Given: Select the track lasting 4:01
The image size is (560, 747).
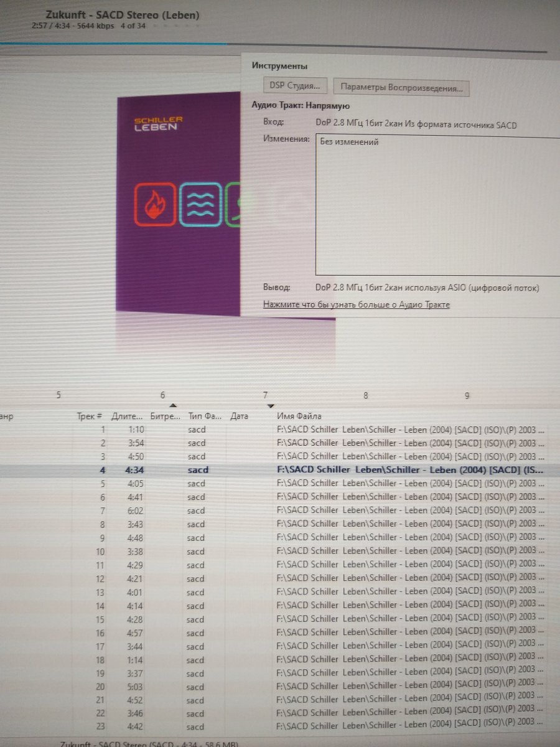Looking at the screenshot, I should (274, 593).
